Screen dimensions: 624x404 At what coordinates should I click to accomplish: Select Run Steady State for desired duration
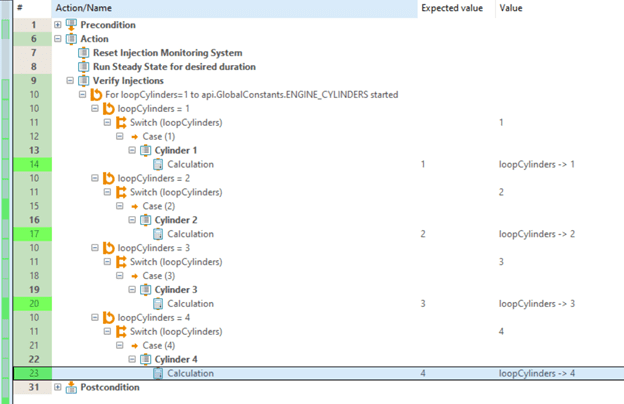pyautogui.click(x=174, y=66)
